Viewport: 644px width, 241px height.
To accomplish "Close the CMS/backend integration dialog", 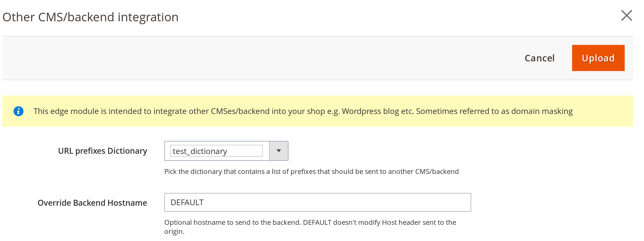I will (x=626, y=16).
